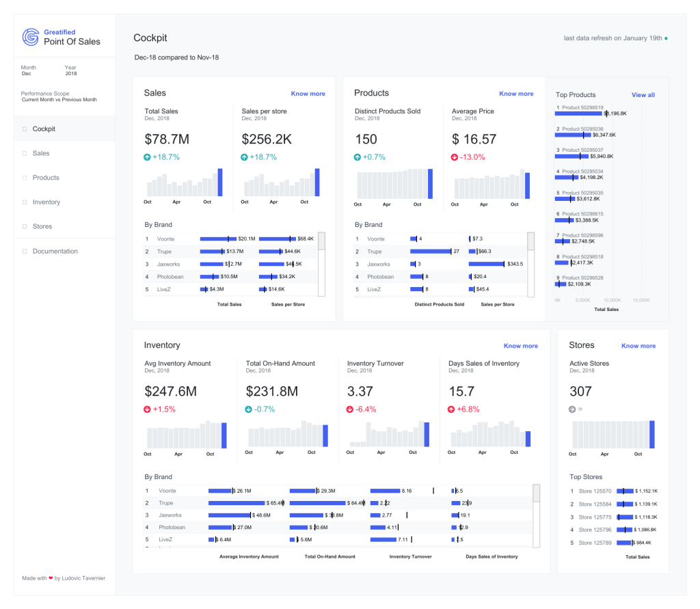This screenshot has width=700, height=609.
Task: Click the square marker beside the Inventory menu item
Action: pyautogui.click(x=25, y=202)
